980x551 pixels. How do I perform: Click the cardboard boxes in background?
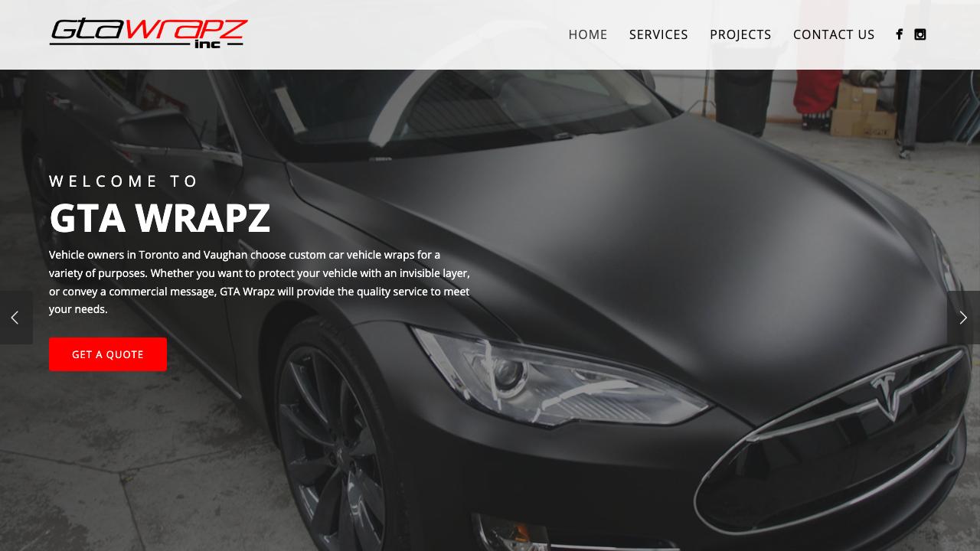[863, 111]
